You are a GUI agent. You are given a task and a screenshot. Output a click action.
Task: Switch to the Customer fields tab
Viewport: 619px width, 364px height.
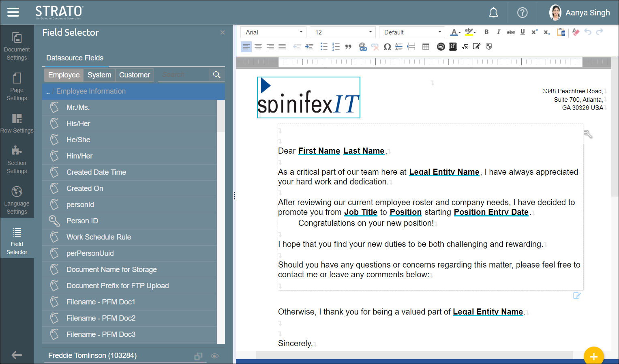pos(134,75)
